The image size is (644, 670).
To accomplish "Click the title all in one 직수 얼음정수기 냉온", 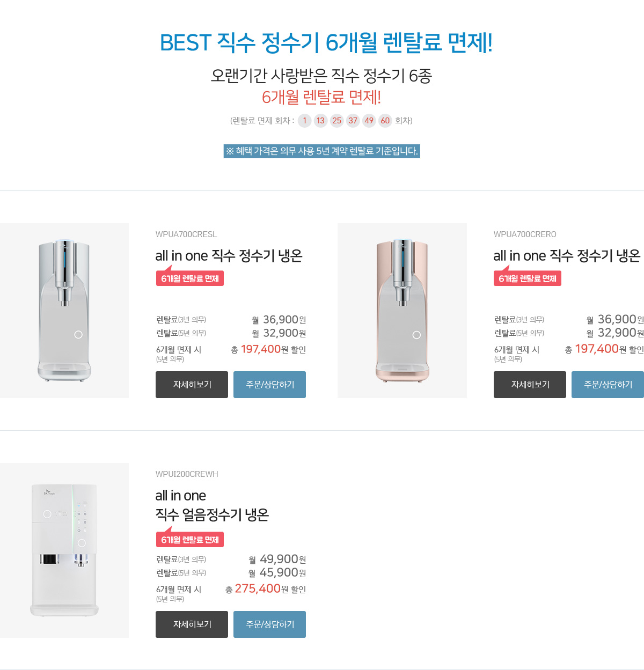I will (212, 505).
